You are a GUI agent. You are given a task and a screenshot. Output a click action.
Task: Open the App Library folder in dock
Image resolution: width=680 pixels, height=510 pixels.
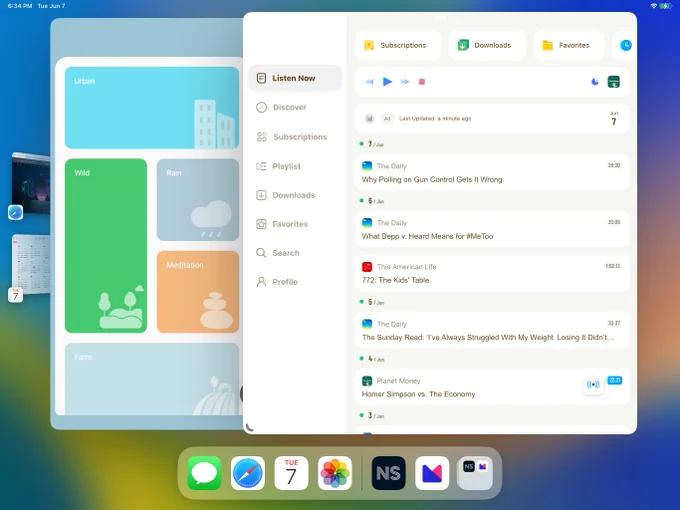pyautogui.click(x=475, y=473)
